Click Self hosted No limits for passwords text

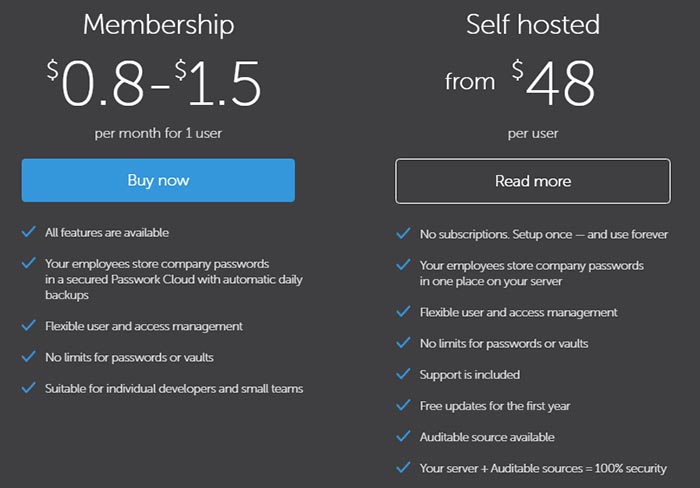(x=504, y=344)
